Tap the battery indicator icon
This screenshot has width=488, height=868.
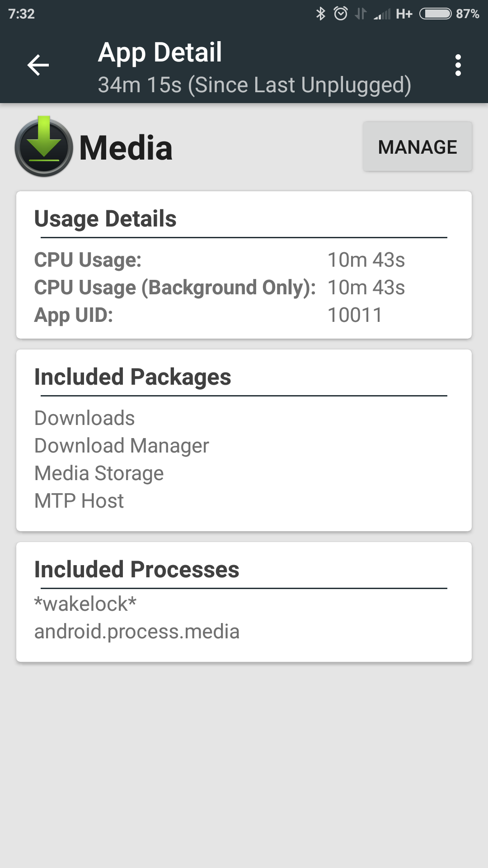click(435, 14)
